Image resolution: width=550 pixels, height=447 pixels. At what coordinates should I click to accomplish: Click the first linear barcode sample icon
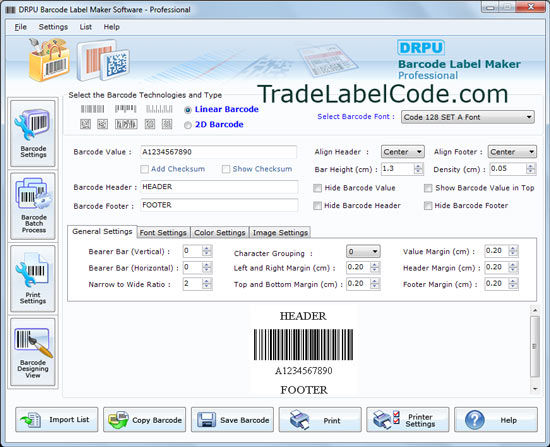click(93, 109)
